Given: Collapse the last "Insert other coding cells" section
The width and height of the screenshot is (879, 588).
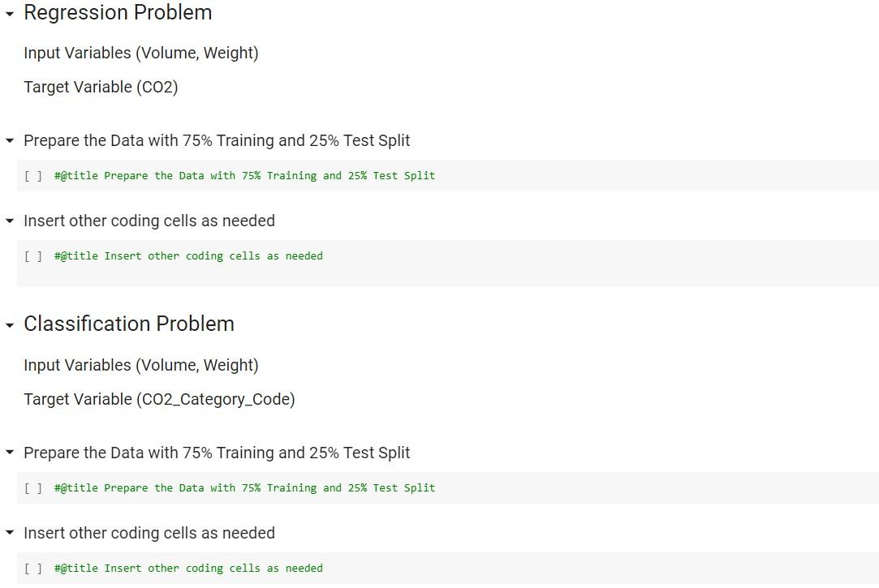Looking at the screenshot, I should coord(9,533).
